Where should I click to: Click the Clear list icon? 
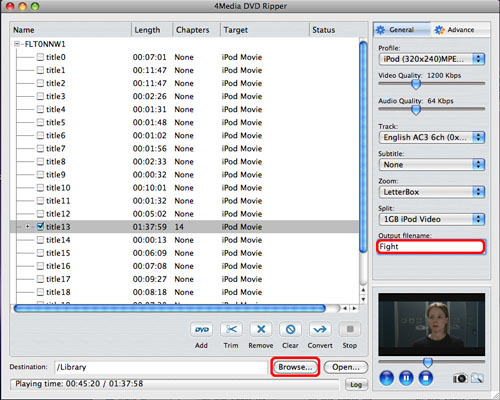(x=290, y=330)
